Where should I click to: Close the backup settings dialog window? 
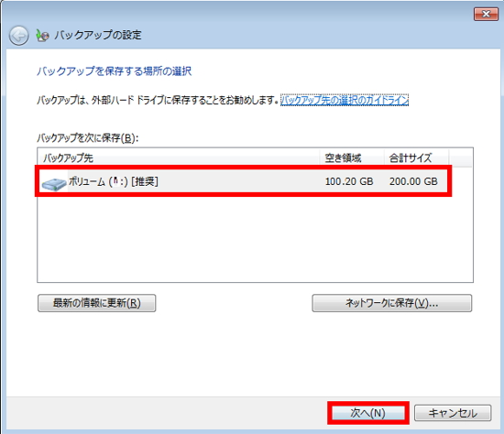coord(486,14)
